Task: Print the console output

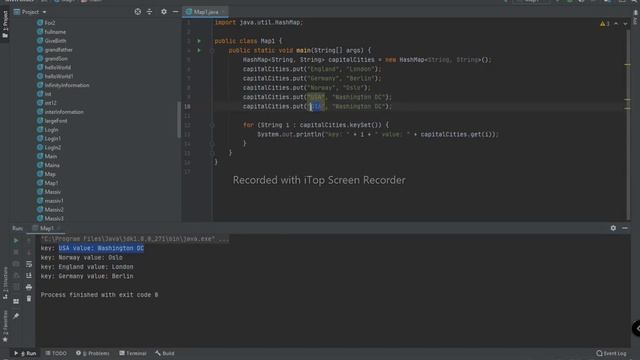Action: pyautogui.click(x=29, y=287)
